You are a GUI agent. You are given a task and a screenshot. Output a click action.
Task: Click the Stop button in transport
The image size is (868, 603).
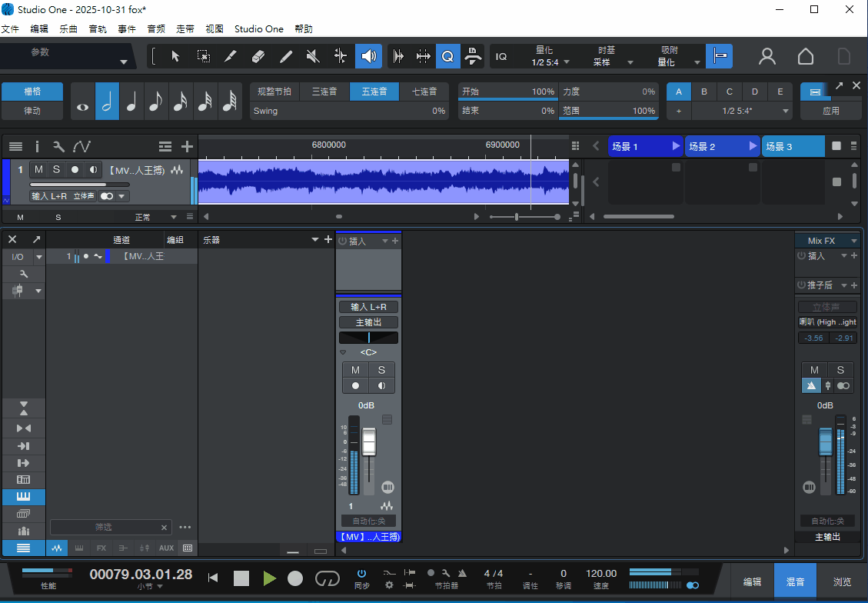pyautogui.click(x=241, y=578)
